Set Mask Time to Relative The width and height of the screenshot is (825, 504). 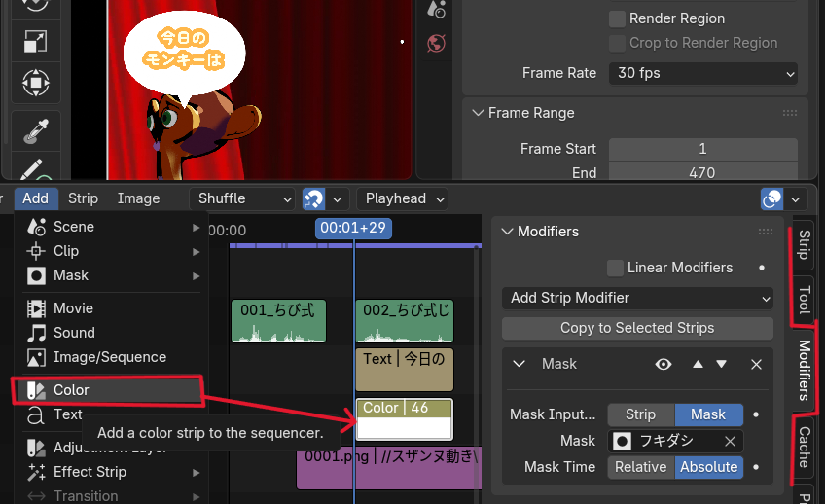[640, 467]
